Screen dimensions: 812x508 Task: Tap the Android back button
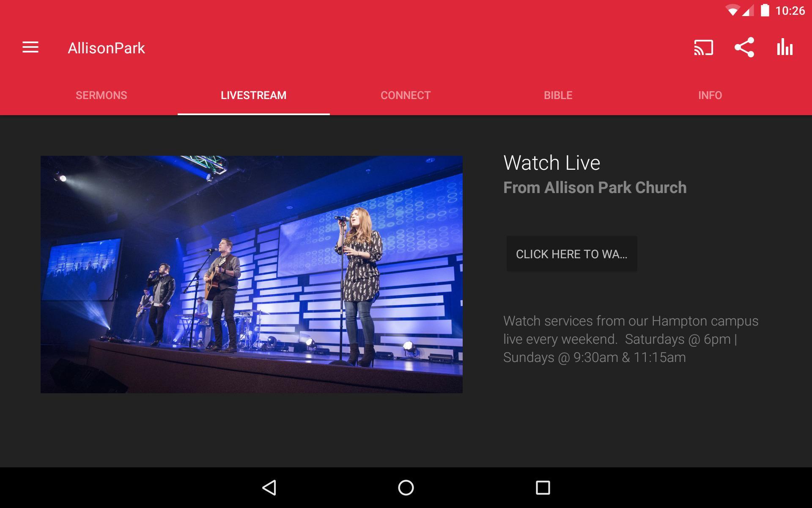pyautogui.click(x=270, y=488)
